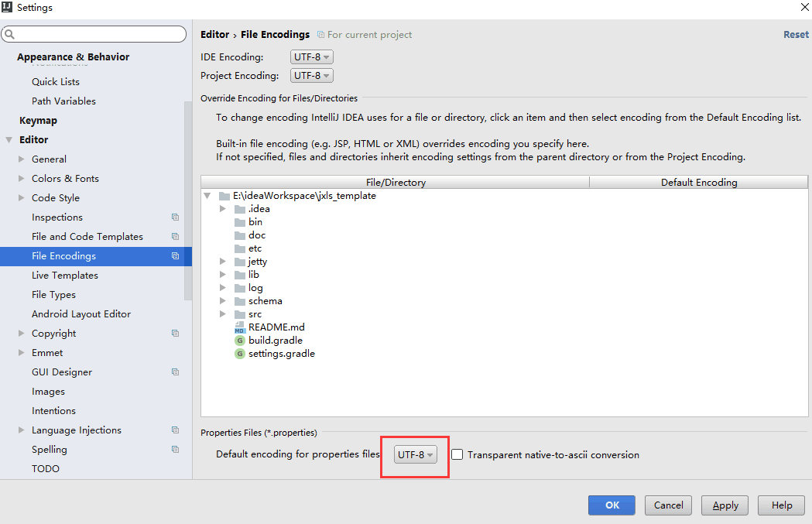Click project-level icon next to Copyright
The width and height of the screenshot is (812, 524).
[175, 333]
